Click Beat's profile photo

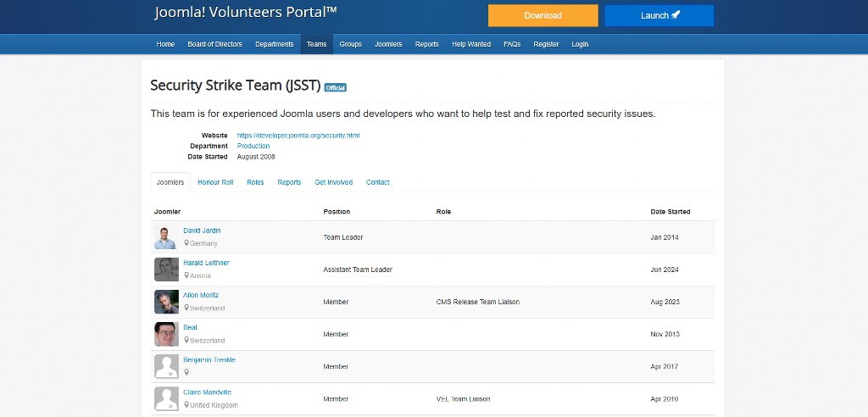166,335
